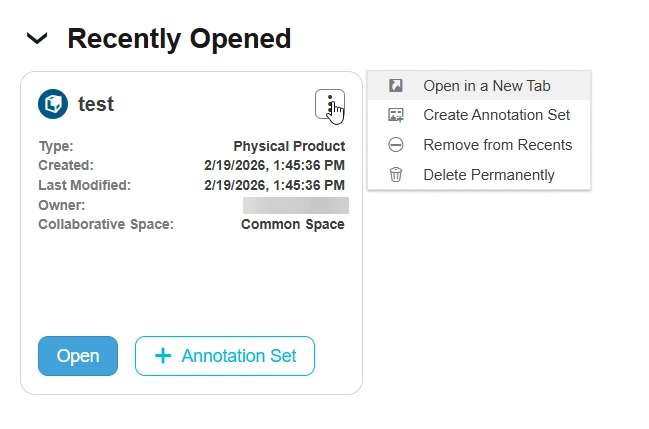The height and width of the screenshot is (429, 649).
Task: Choose Remove from Recents option
Action: (x=497, y=145)
